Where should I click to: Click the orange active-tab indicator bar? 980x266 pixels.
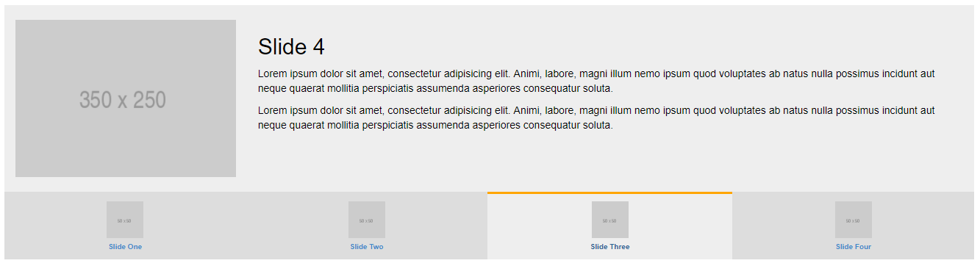click(609, 193)
